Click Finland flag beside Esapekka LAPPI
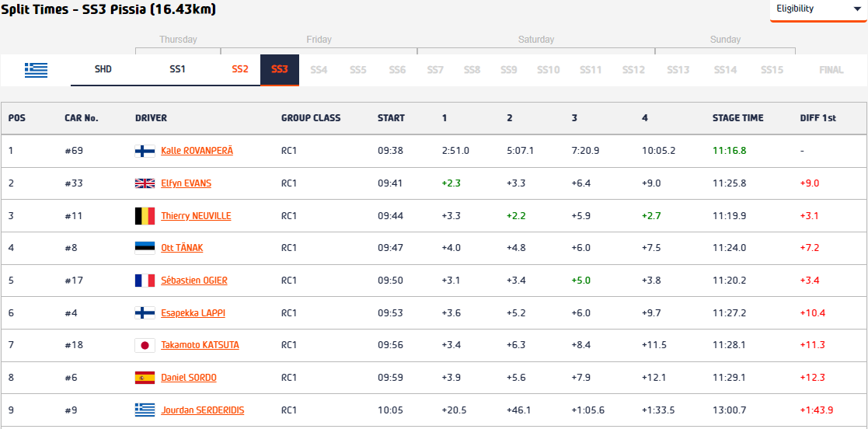 click(145, 312)
